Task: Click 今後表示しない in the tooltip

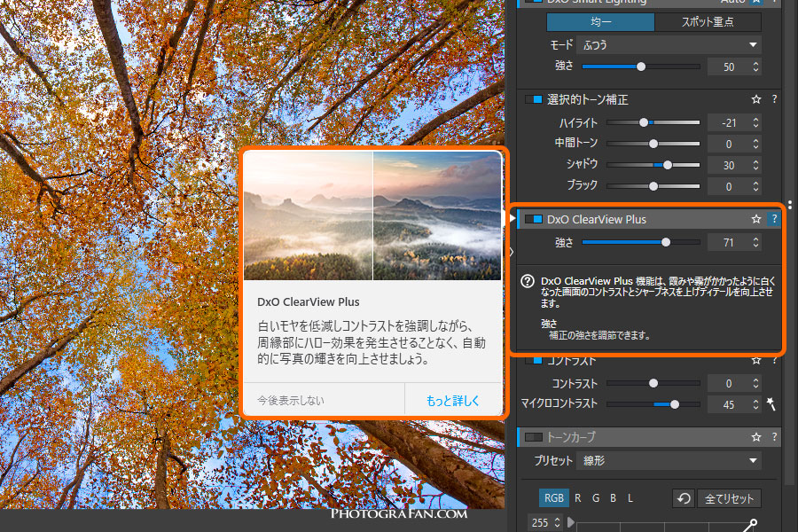Action: pyautogui.click(x=291, y=401)
